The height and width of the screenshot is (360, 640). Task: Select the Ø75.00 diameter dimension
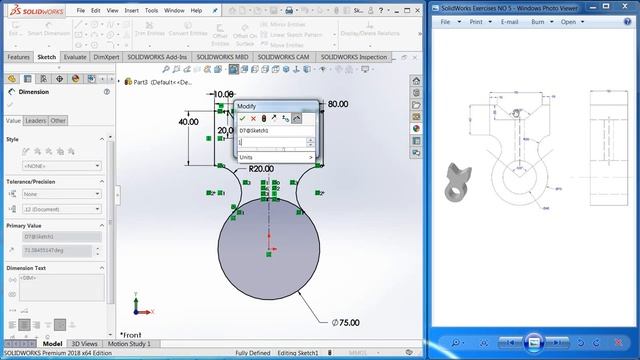click(345, 322)
